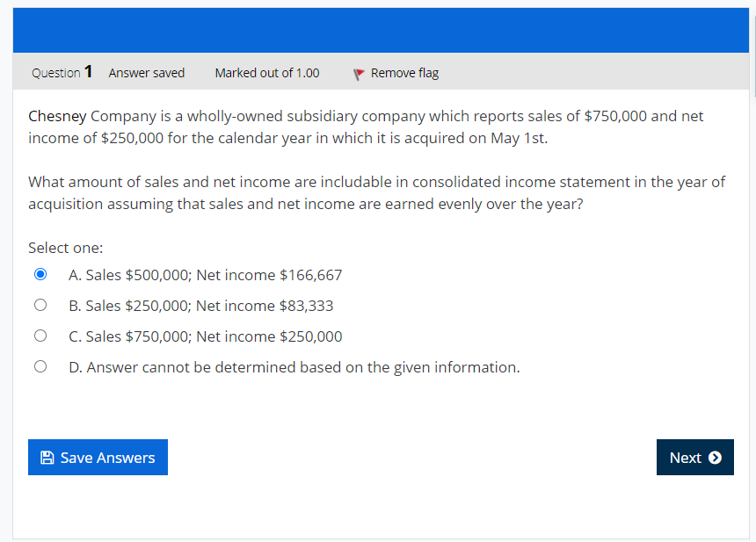Click the red flag icon beside Remove flag

(359, 74)
